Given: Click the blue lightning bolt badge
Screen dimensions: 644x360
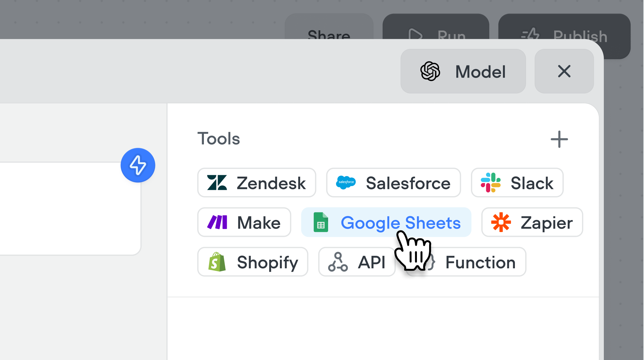Looking at the screenshot, I should coord(138,165).
